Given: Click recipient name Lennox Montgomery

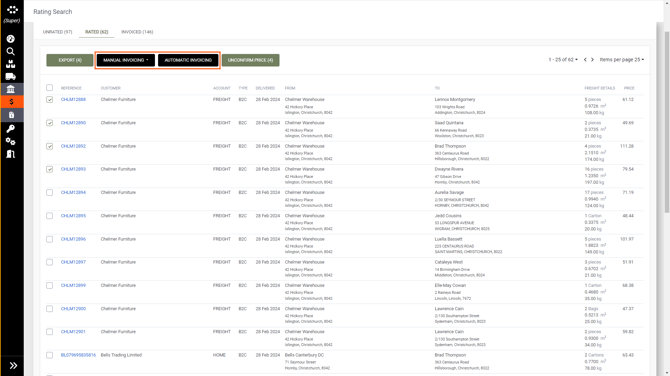Looking at the screenshot, I should [x=455, y=100].
